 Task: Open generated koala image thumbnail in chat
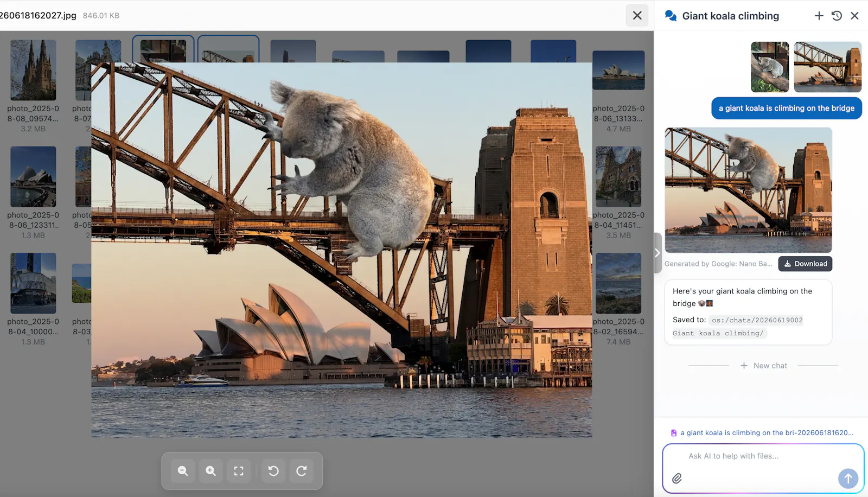point(748,190)
